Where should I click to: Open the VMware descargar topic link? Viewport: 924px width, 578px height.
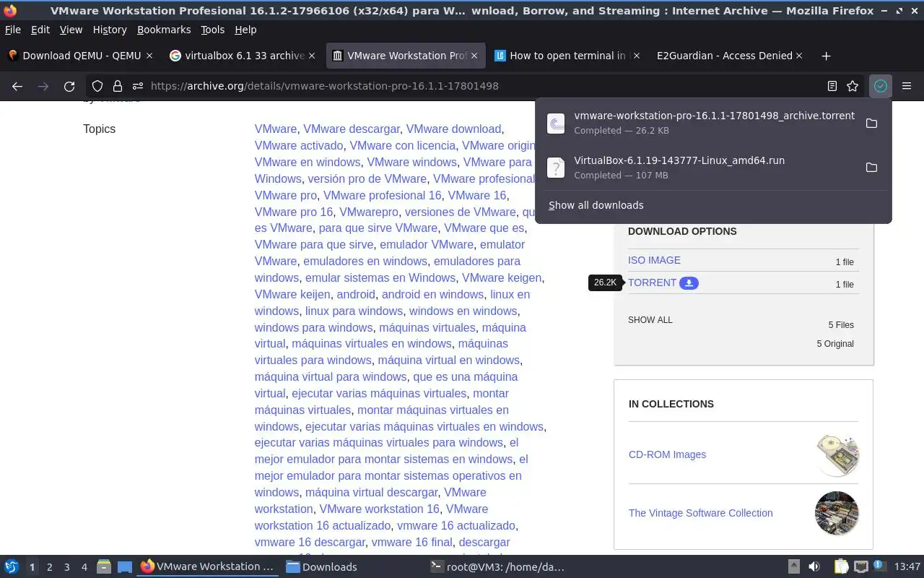click(352, 129)
